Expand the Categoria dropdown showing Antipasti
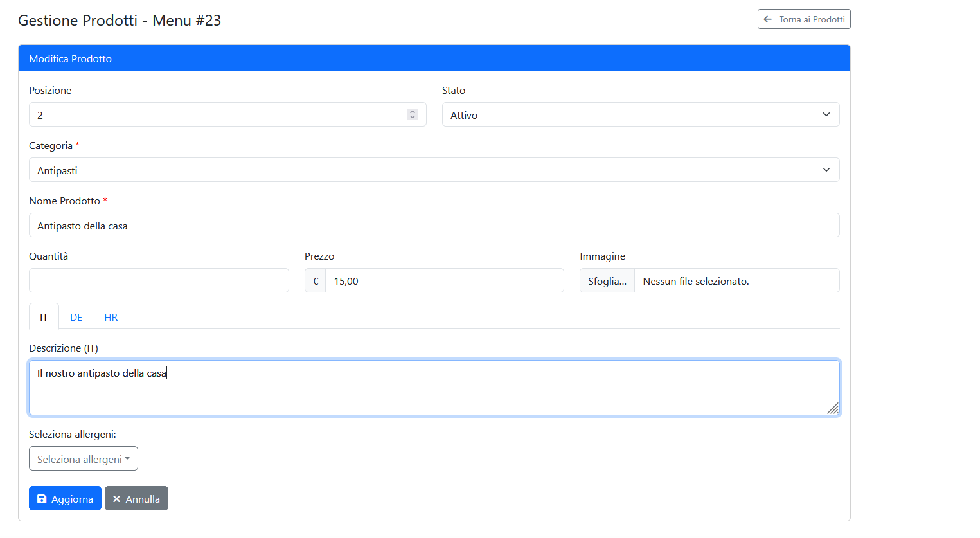 tap(434, 170)
